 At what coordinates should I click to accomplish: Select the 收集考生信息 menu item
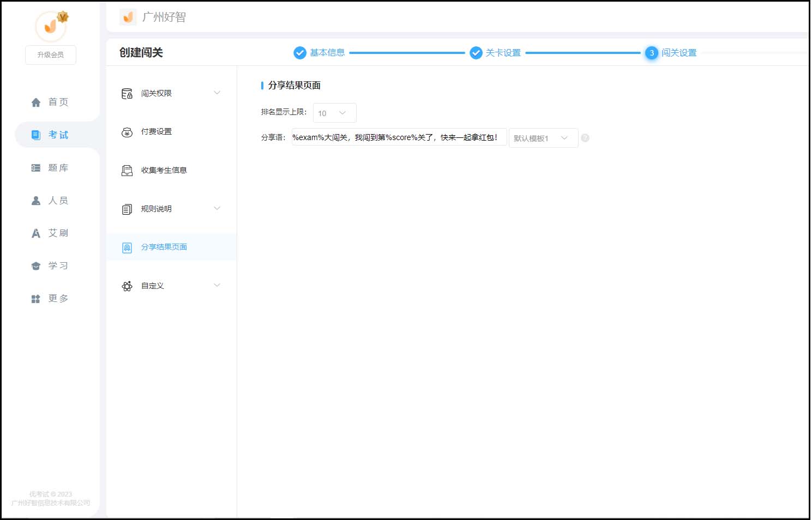point(164,170)
